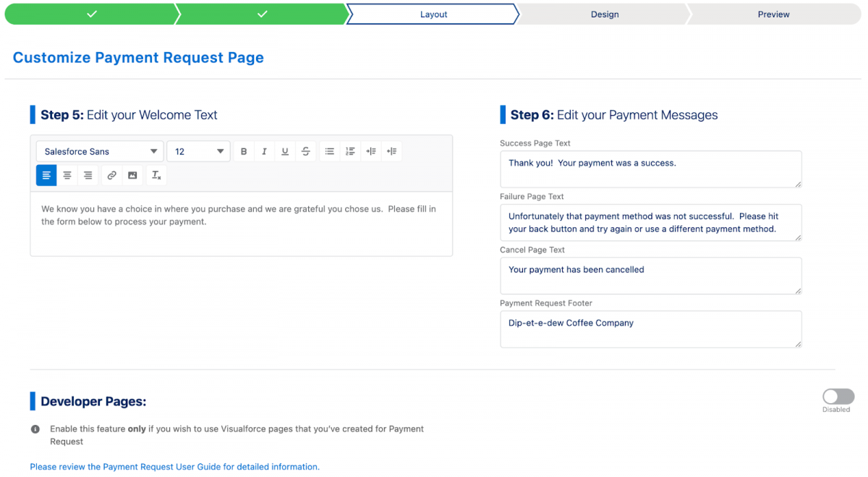
Task: Remove formatting from welcome text
Action: (x=156, y=175)
